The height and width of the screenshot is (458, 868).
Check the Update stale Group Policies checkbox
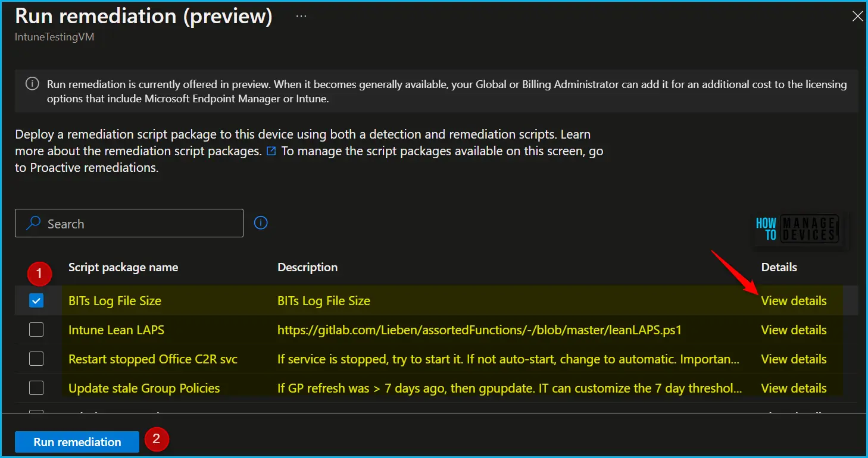pyautogui.click(x=36, y=388)
